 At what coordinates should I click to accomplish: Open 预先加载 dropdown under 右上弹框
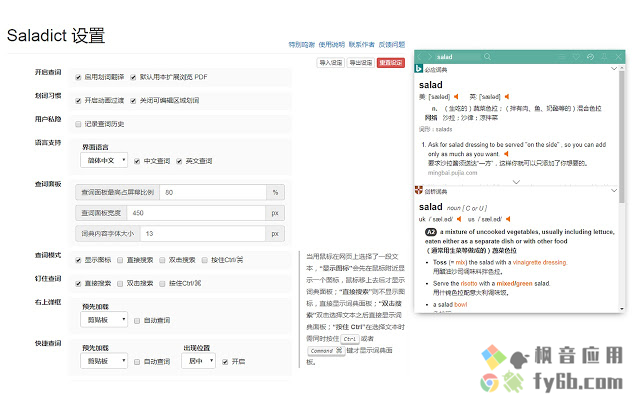[104, 320]
